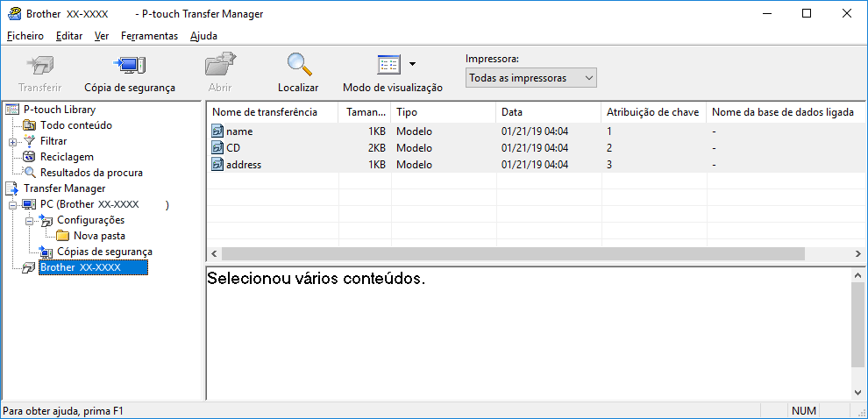
Task: Sort by Nome da base de dados ligada
Action: coord(786,112)
